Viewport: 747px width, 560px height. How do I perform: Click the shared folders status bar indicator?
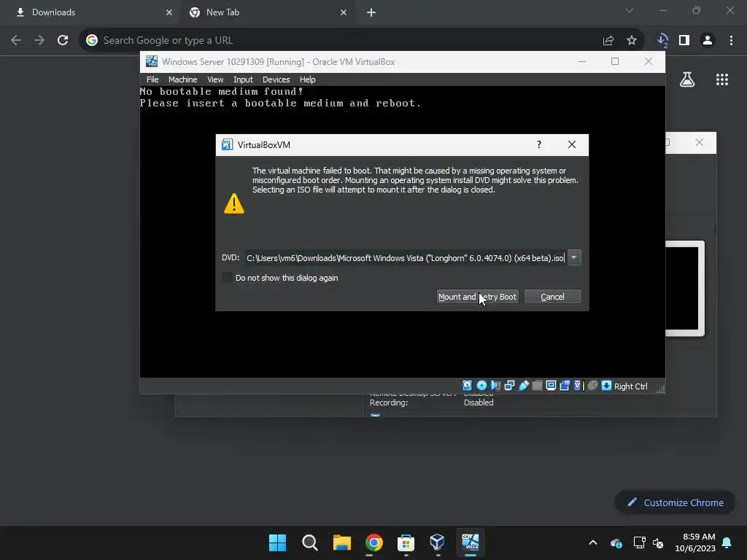click(x=537, y=386)
